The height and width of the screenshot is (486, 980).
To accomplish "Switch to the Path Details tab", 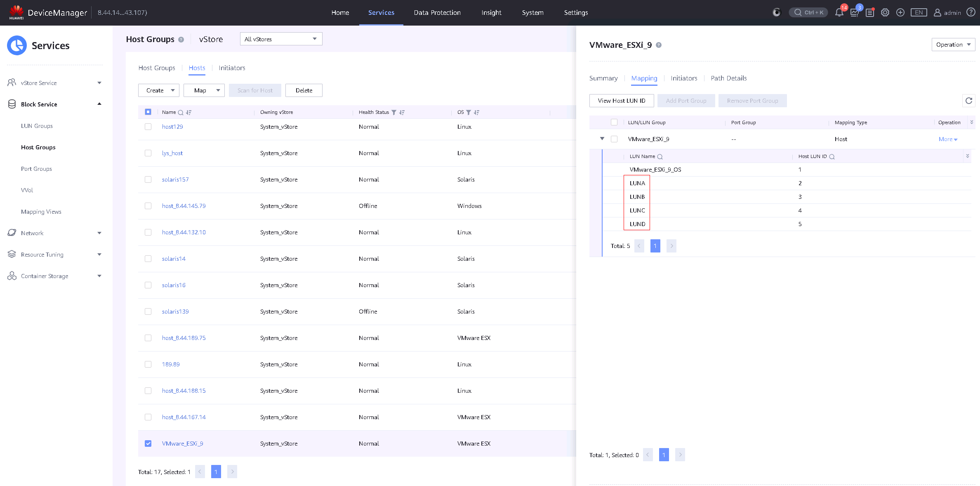I will click(x=729, y=78).
